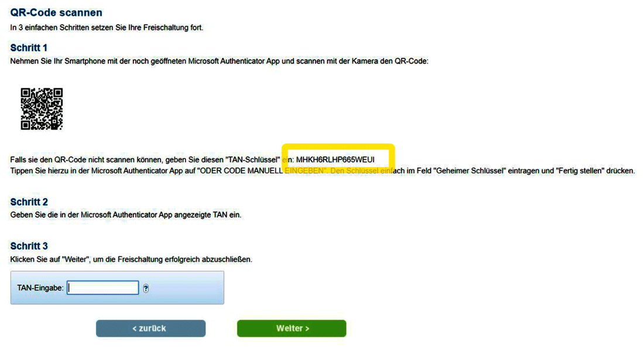Image resolution: width=644 pixels, height=356 pixels.
Task: Select the Schritt 1 heading
Action: pyautogui.click(x=29, y=47)
